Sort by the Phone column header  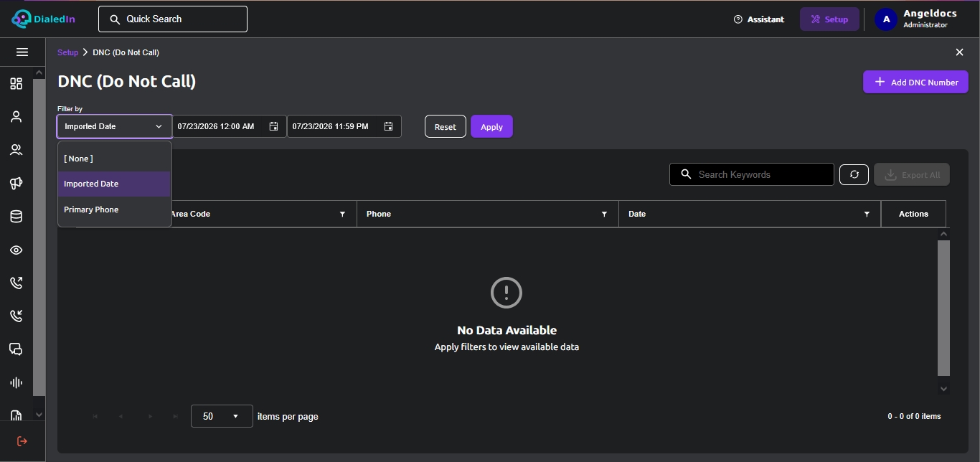click(x=379, y=214)
